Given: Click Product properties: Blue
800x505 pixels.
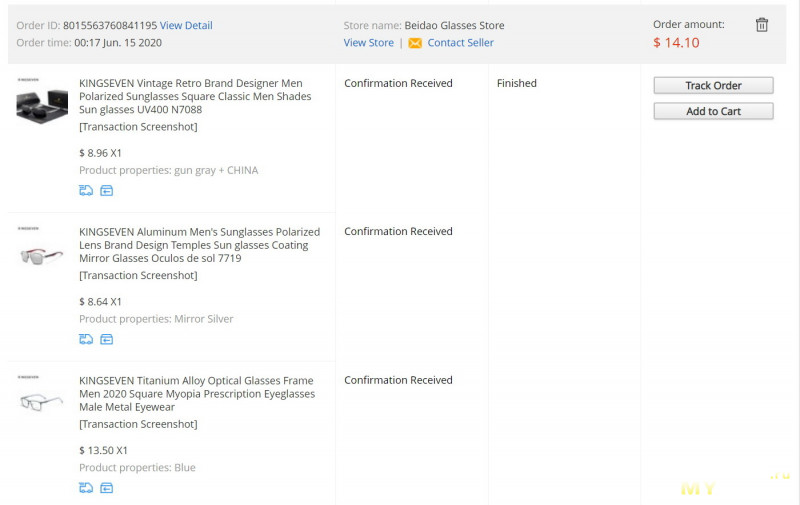Looking at the screenshot, I should (x=137, y=468).
